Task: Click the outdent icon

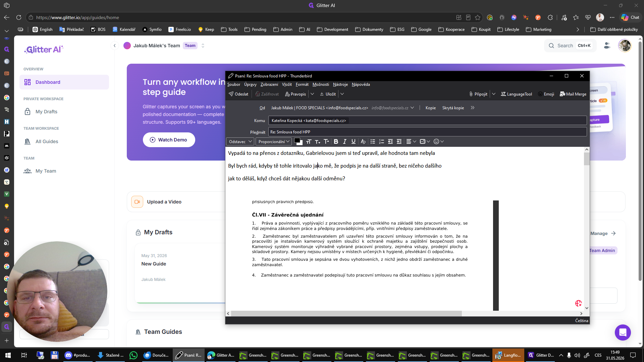Action: coord(390,142)
